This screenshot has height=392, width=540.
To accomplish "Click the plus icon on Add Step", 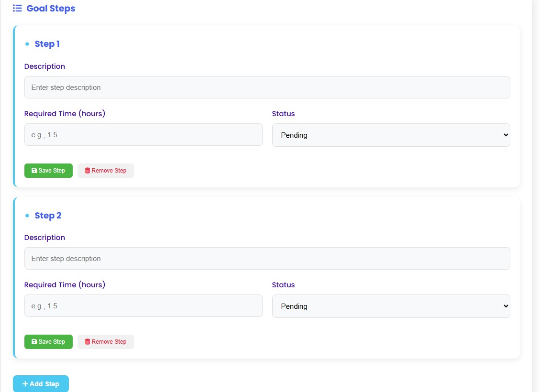I will tap(25, 384).
